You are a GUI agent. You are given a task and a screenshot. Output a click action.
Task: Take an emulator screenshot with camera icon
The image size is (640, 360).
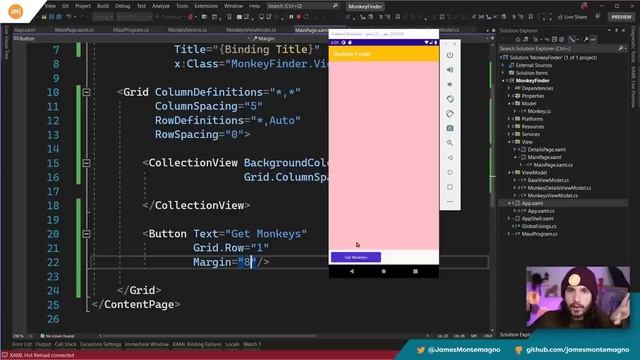[450, 128]
